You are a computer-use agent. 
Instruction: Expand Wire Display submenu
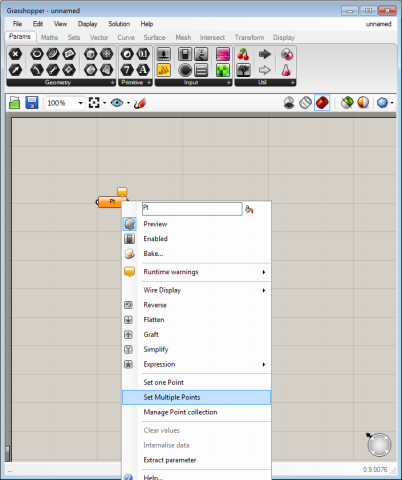click(197, 290)
